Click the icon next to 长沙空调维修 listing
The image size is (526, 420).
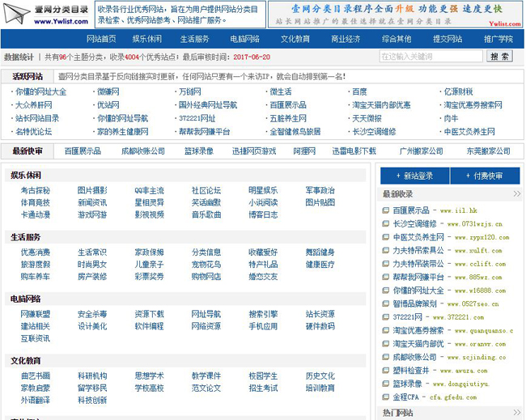[386, 224]
